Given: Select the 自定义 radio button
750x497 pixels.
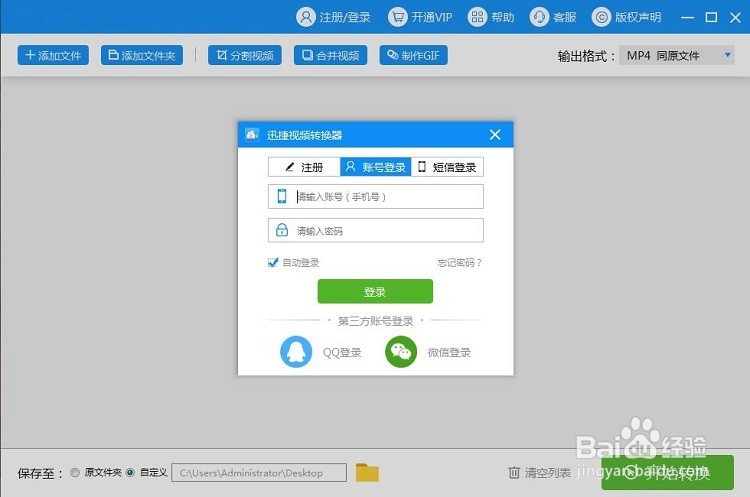Looking at the screenshot, I should coord(130,473).
